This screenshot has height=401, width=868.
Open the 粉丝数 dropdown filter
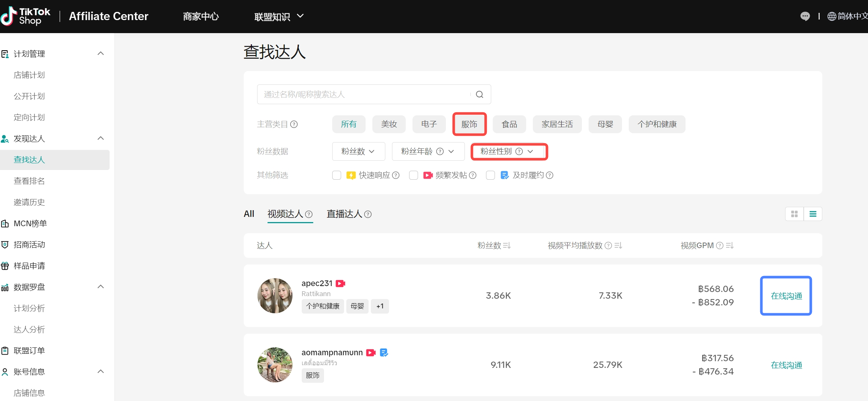[x=358, y=151]
